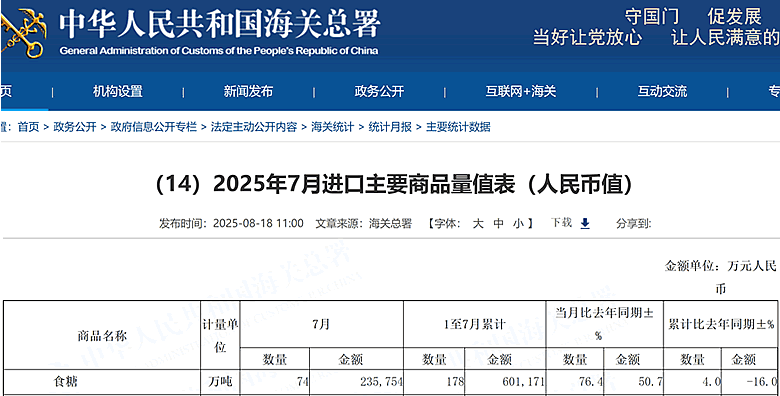Open the 互动交流 menu
Viewport: 780px width, 396px height.
663,92
